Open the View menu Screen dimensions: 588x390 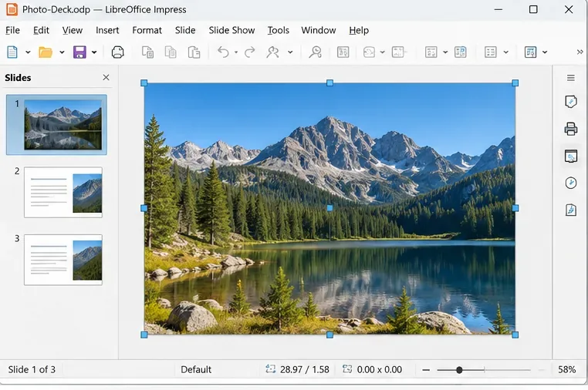click(73, 30)
